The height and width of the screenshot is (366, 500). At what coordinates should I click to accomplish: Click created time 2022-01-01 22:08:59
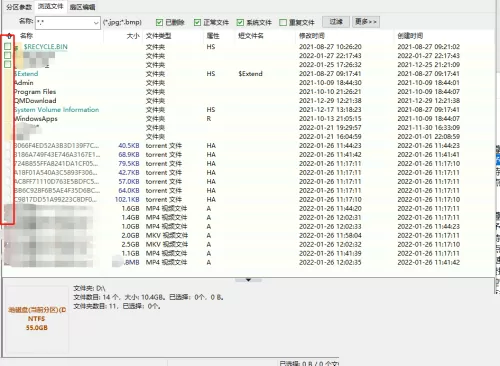click(429, 137)
